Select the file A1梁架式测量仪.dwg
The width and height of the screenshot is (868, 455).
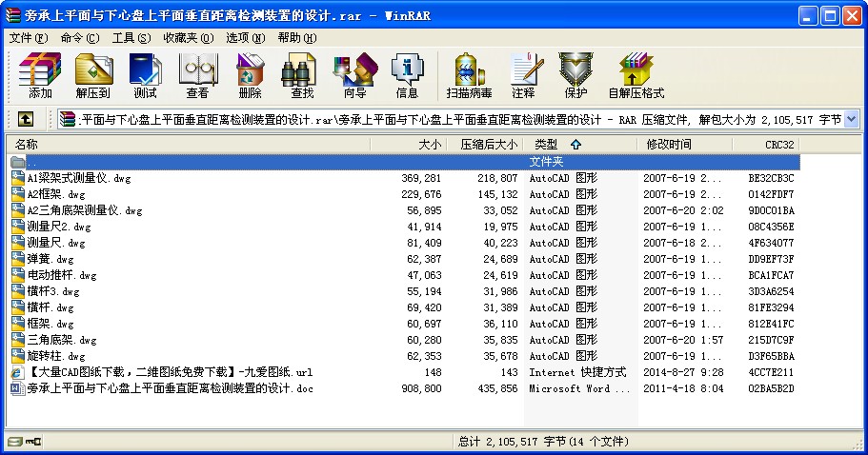[79, 178]
